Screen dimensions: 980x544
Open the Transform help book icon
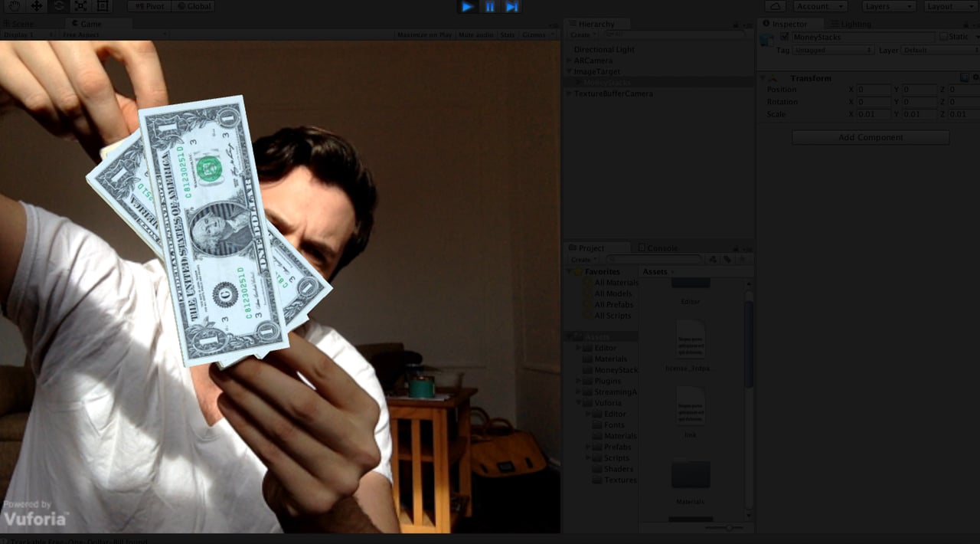pos(965,77)
